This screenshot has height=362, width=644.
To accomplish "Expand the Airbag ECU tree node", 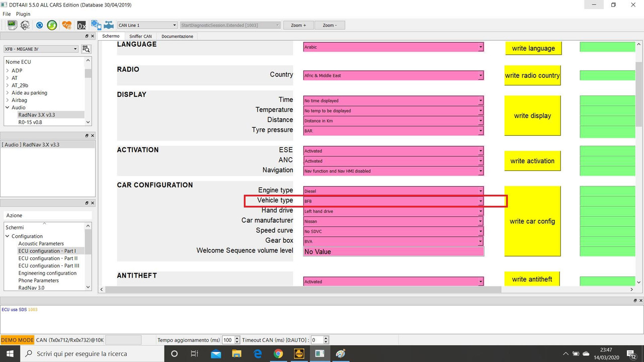I will [7, 100].
